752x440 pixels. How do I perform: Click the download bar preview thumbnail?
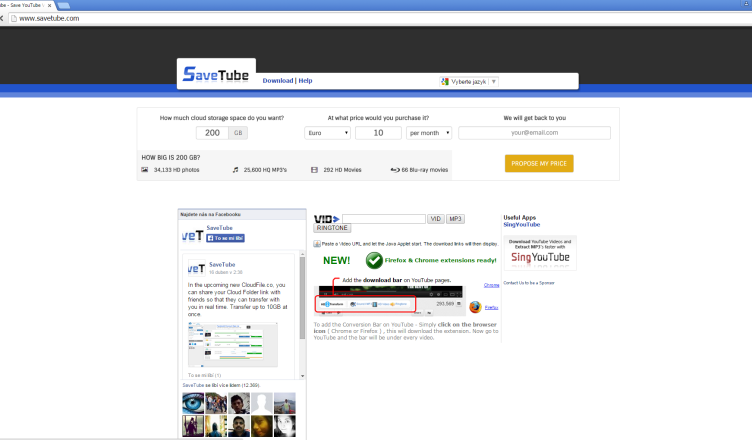coord(389,301)
